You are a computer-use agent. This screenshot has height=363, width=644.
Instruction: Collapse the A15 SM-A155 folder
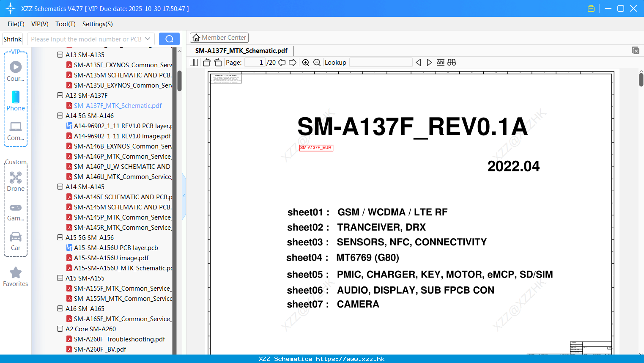[x=60, y=278]
